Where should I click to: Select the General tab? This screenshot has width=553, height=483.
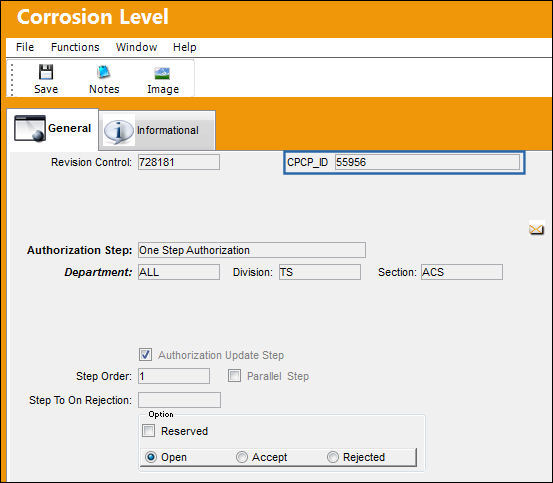point(53,129)
